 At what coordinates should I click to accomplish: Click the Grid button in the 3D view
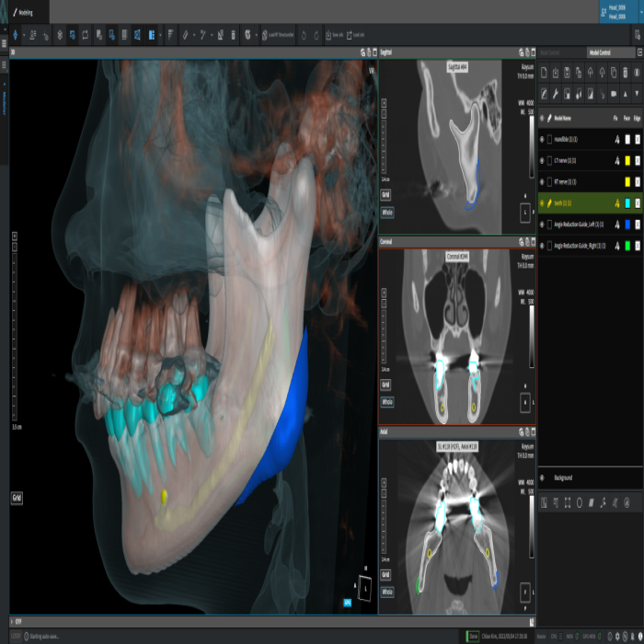pos(17,498)
